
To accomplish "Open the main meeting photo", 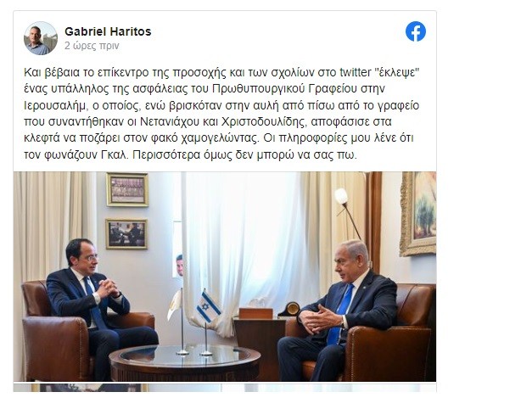I will [225, 277].
